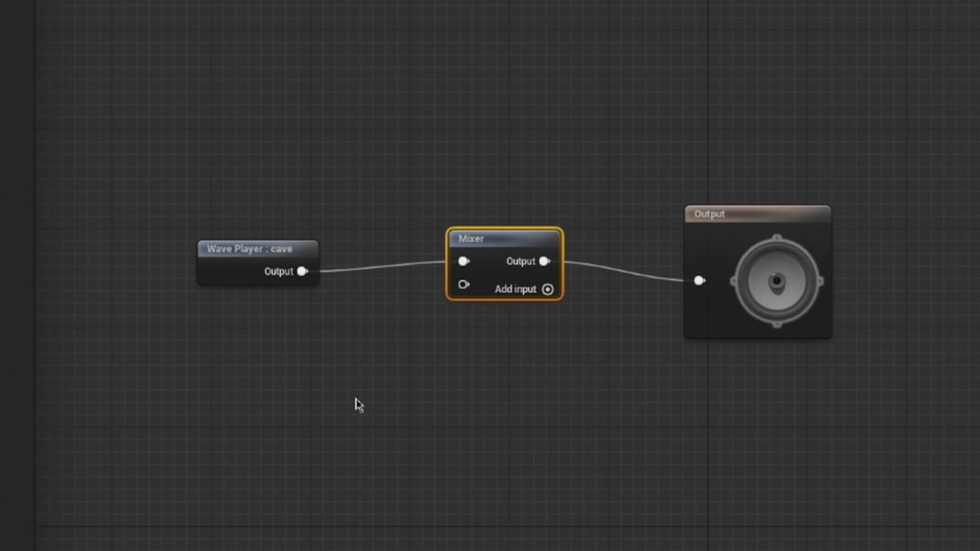980x551 pixels.
Task: Click the Mixer's connected top input pin
Action: coord(464,261)
